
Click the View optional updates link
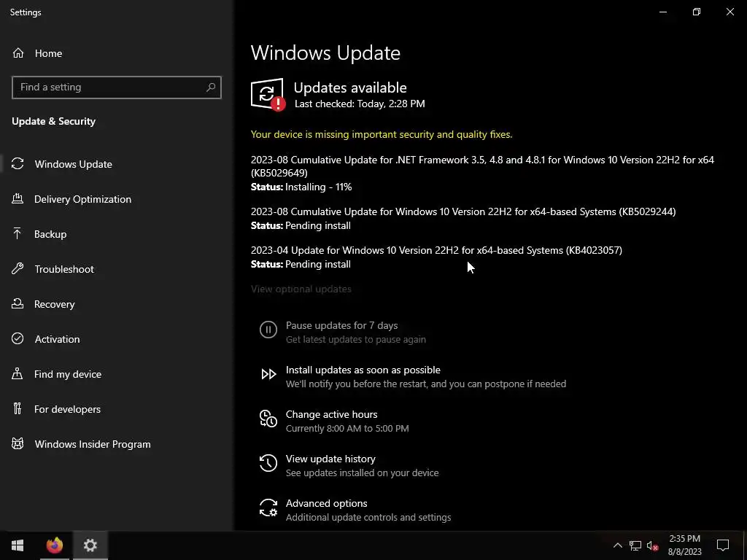[301, 289]
